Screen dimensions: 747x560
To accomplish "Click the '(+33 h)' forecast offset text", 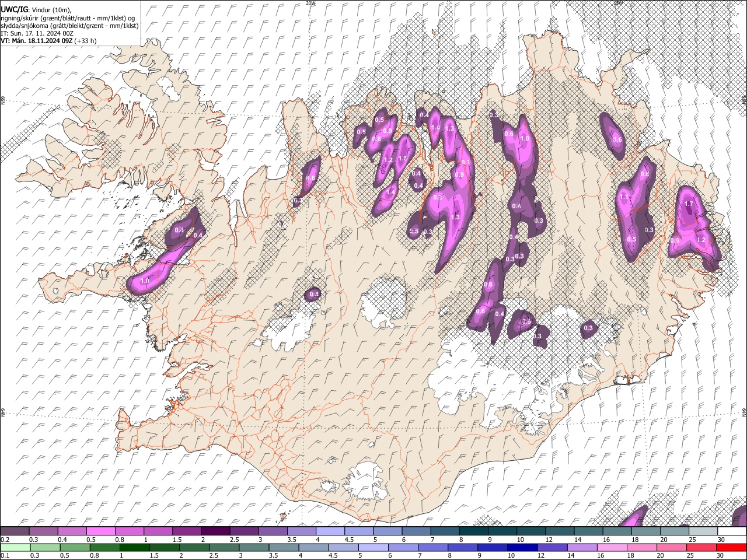I will point(86,41).
